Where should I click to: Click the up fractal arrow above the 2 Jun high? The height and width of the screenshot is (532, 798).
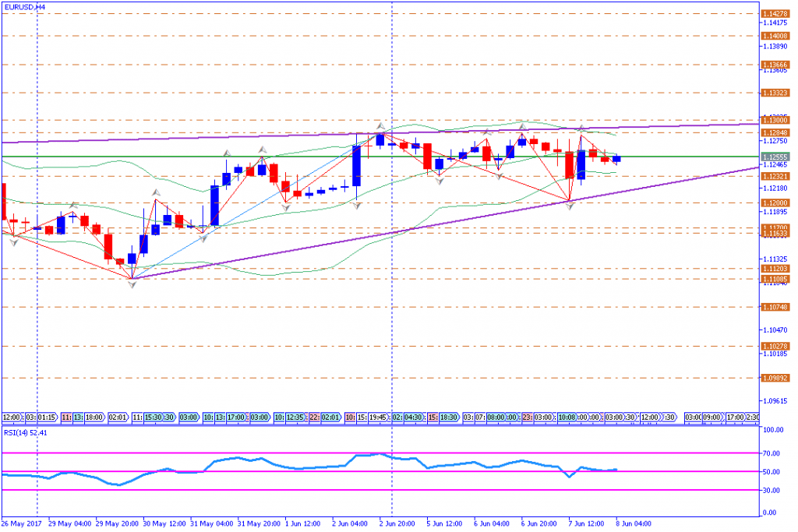click(x=380, y=125)
